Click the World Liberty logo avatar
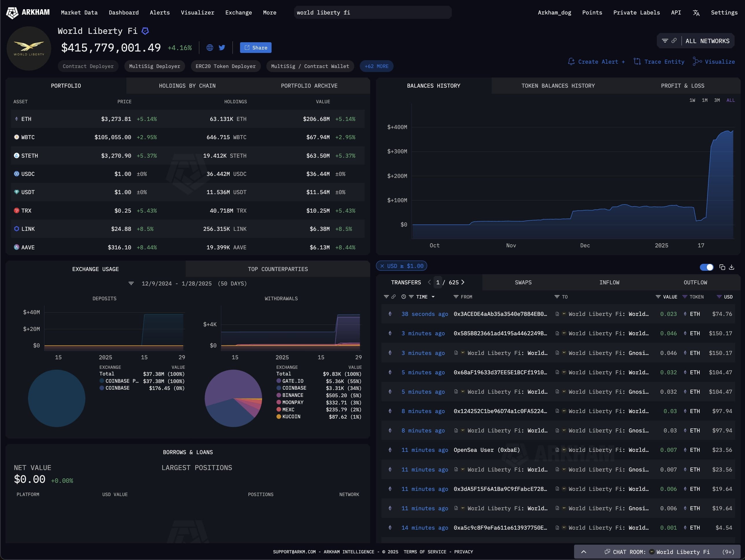Viewport: 745px width, 560px height. click(x=29, y=49)
